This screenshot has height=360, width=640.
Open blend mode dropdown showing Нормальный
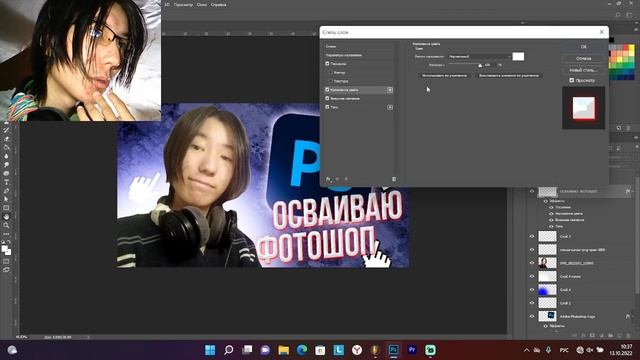tap(480, 56)
